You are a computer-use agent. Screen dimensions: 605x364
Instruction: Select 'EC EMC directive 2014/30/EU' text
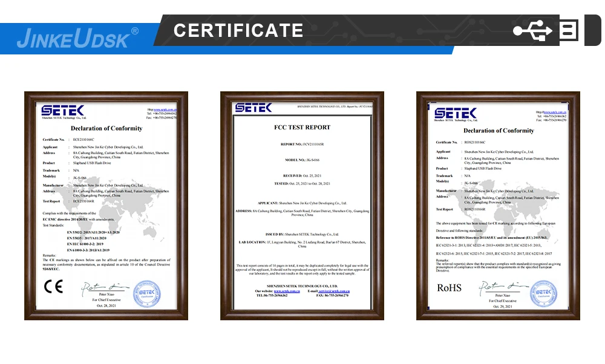click(65, 219)
